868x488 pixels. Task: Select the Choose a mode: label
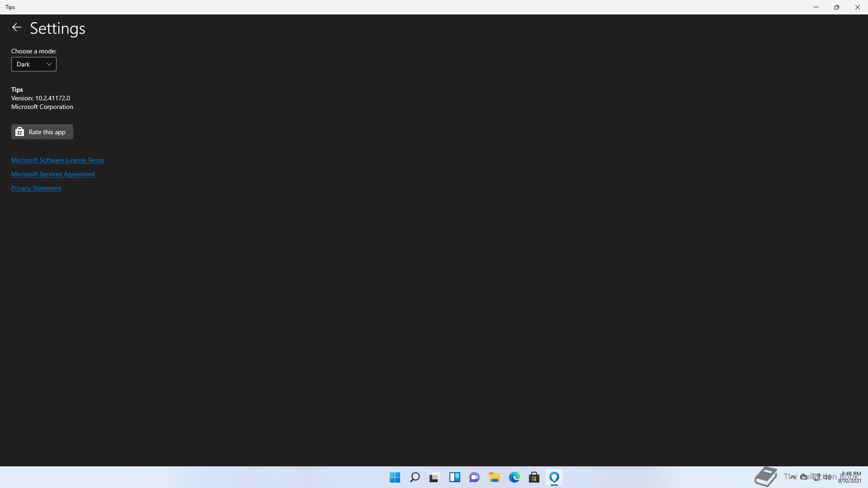[x=34, y=51]
